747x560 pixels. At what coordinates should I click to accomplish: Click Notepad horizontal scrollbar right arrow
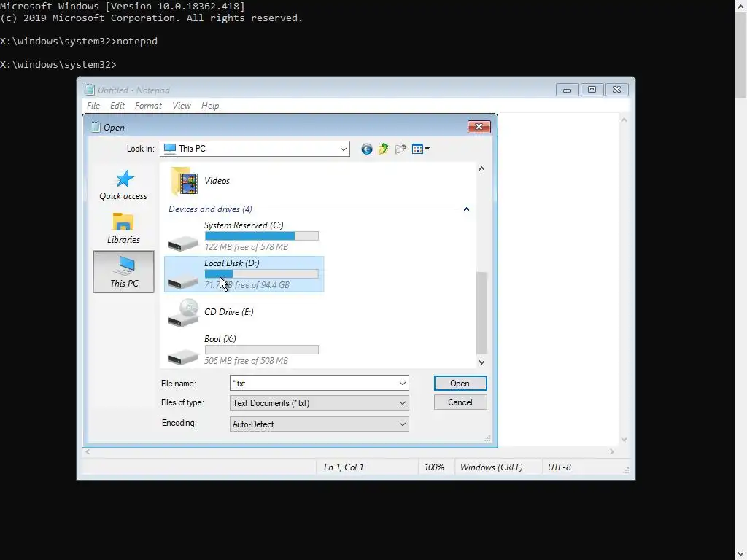click(612, 451)
